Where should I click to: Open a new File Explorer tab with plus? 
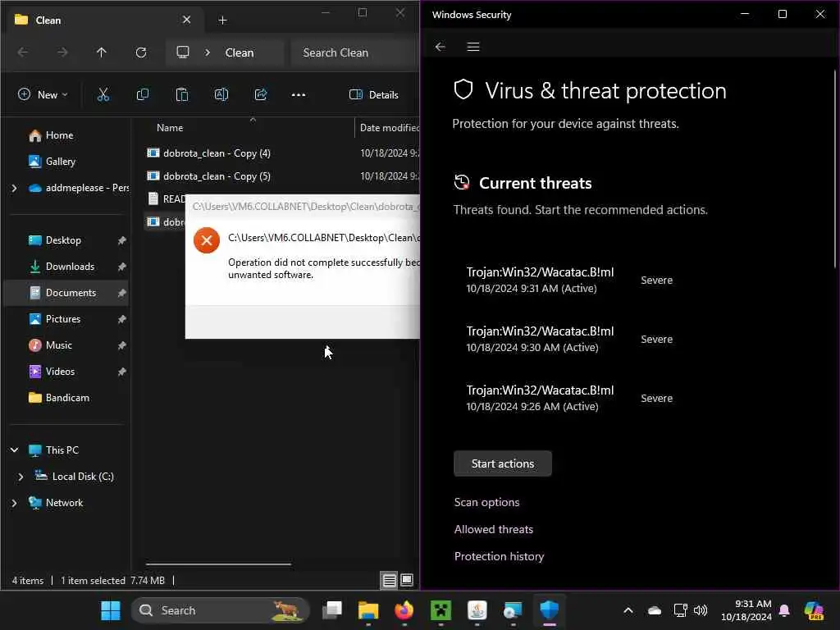223,21
